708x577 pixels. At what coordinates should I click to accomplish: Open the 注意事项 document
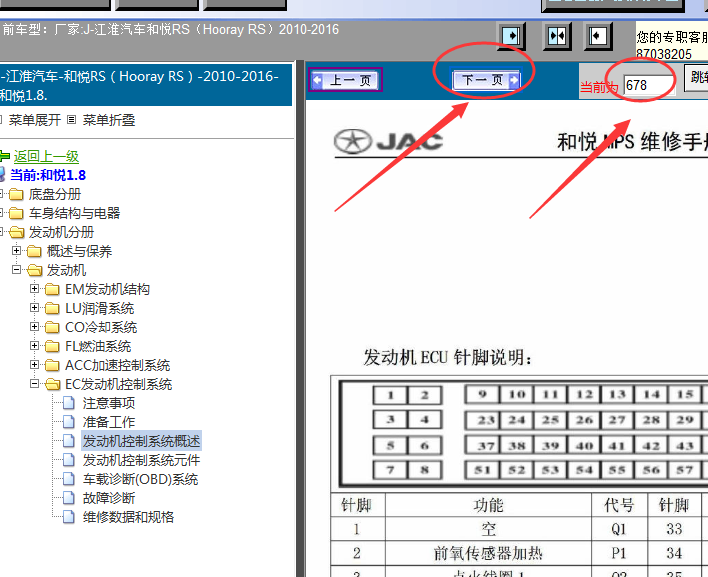click(x=109, y=403)
